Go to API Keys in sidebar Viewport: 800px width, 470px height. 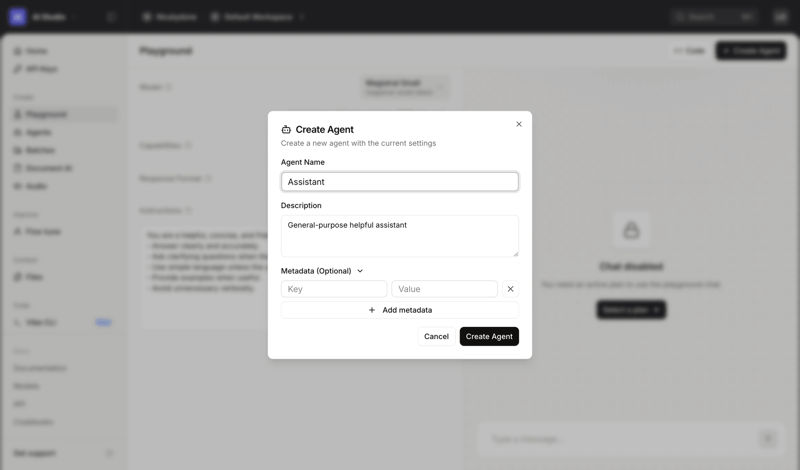42,69
